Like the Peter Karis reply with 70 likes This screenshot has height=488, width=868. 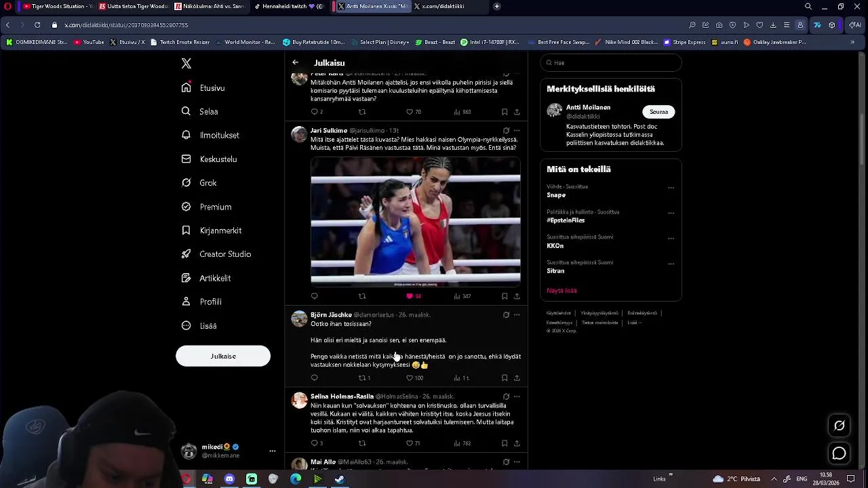pyautogui.click(x=413, y=112)
